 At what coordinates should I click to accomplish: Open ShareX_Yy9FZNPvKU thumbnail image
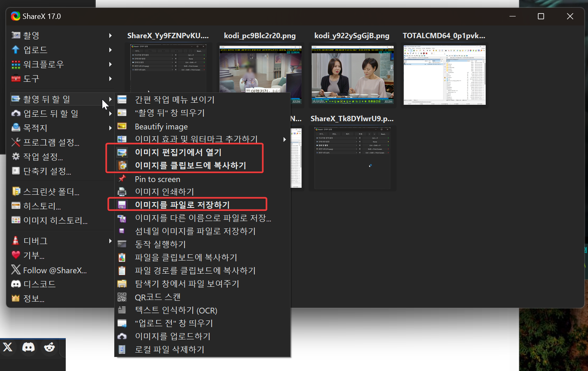(168, 68)
